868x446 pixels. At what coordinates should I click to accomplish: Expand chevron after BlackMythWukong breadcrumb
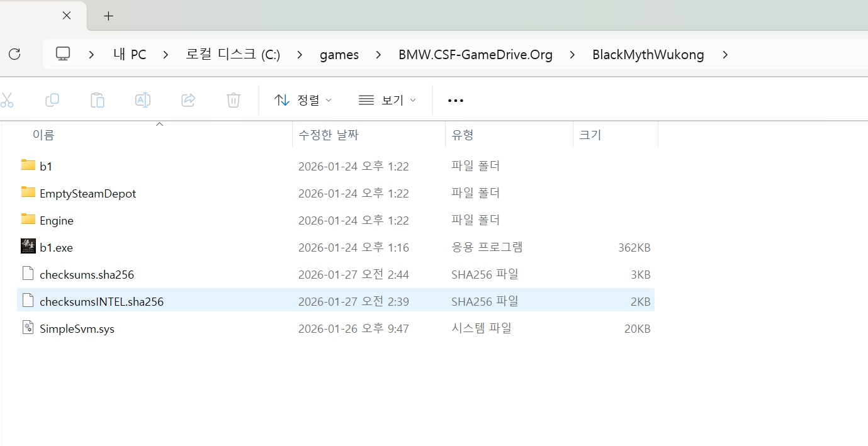click(x=725, y=55)
